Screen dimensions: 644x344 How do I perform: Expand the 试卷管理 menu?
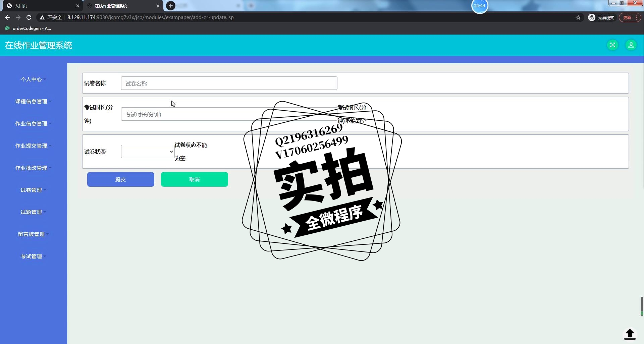[33, 190]
